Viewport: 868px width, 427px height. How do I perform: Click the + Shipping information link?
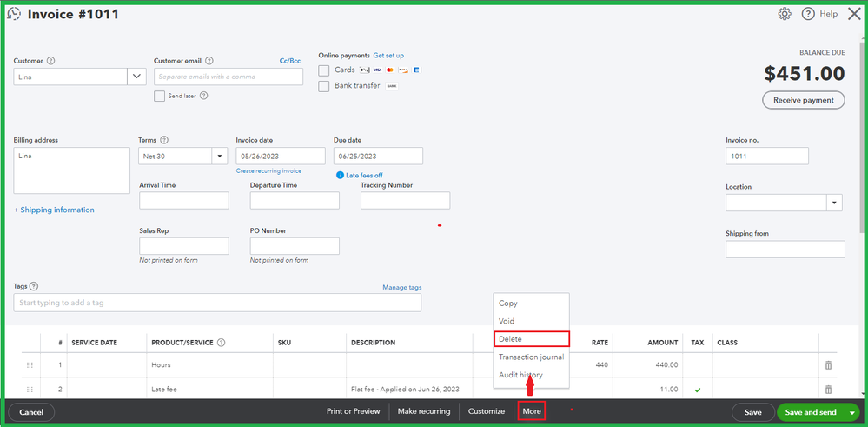(54, 210)
